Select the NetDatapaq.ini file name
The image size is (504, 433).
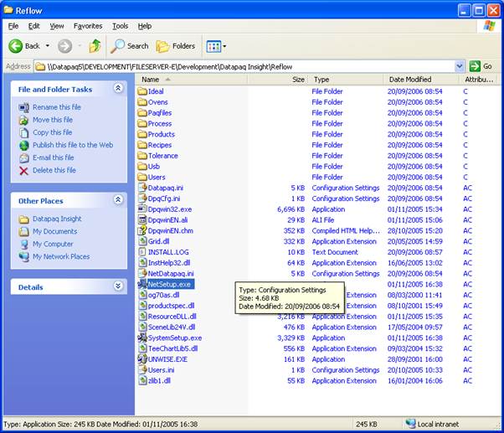tap(171, 274)
